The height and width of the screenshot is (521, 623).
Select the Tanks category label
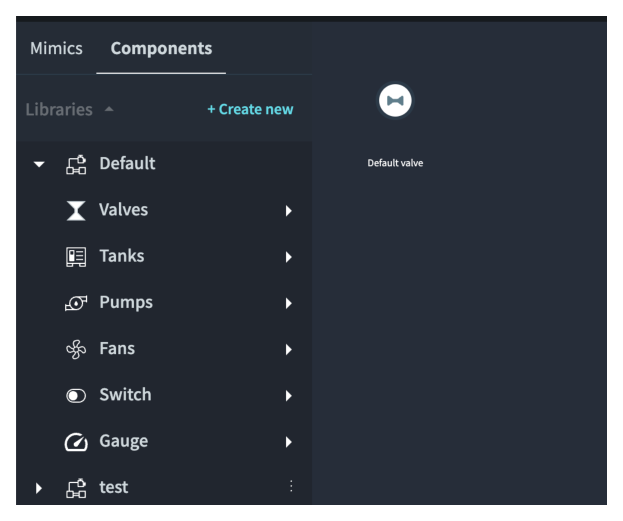pos(122,256)
